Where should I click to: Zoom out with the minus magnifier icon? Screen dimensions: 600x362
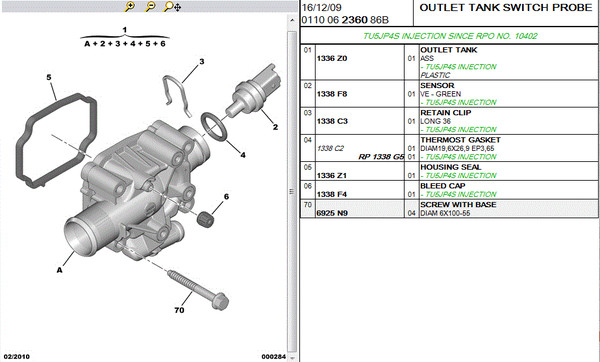150,6
